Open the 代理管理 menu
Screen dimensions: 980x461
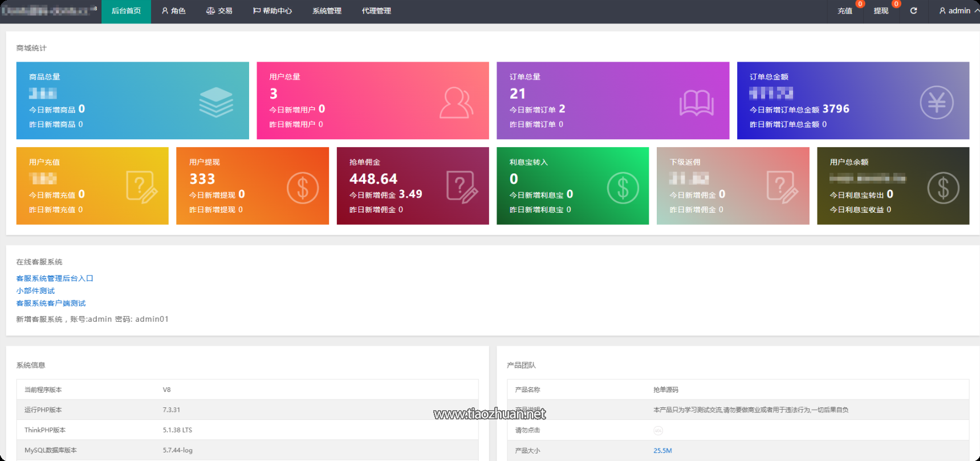pyautogui.click(x=376, y=11)
